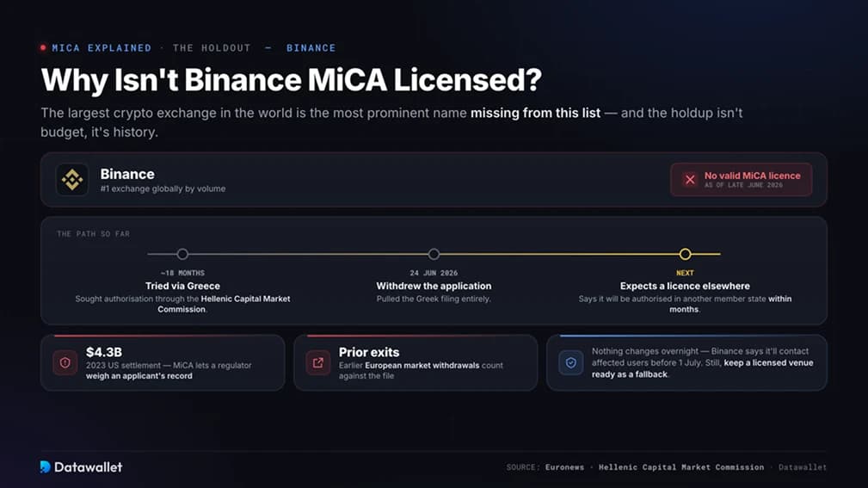Click THE PATH SO FAR label

[93, 234]
